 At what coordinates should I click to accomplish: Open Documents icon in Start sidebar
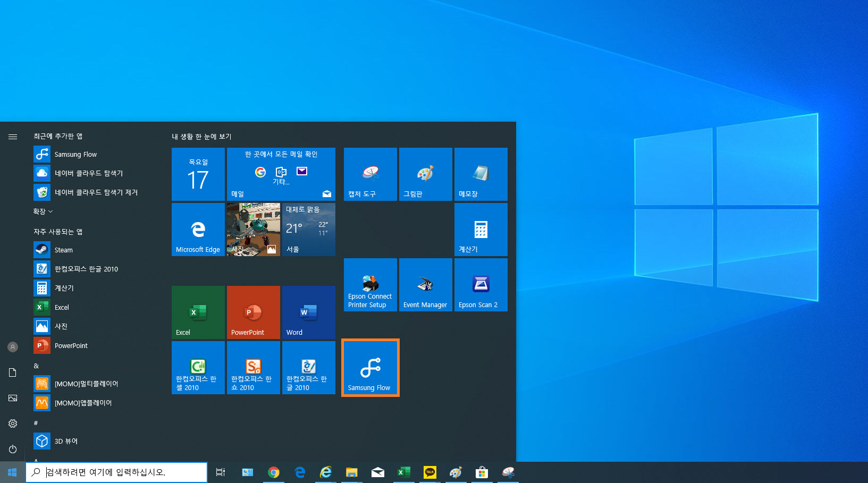13,372
